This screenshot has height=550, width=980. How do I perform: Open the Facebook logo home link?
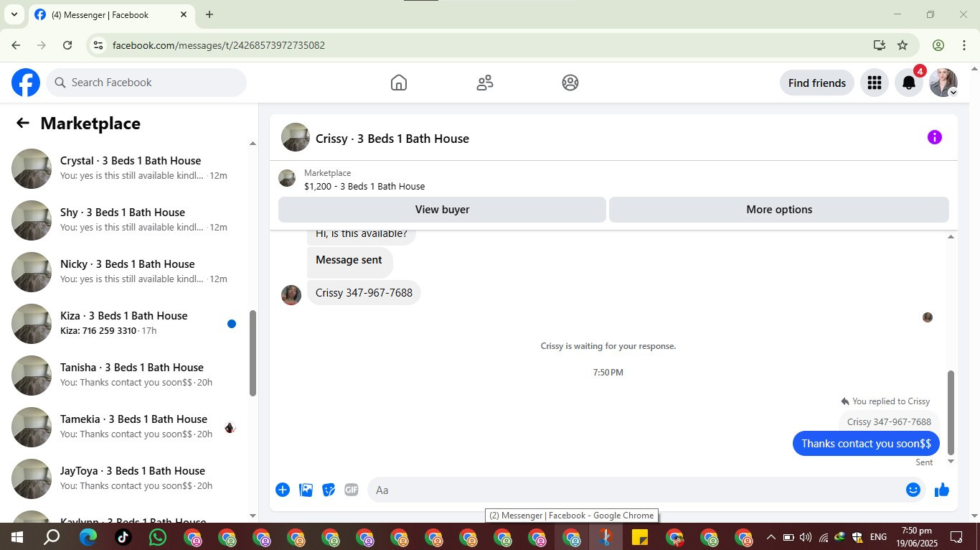point(26,83)
